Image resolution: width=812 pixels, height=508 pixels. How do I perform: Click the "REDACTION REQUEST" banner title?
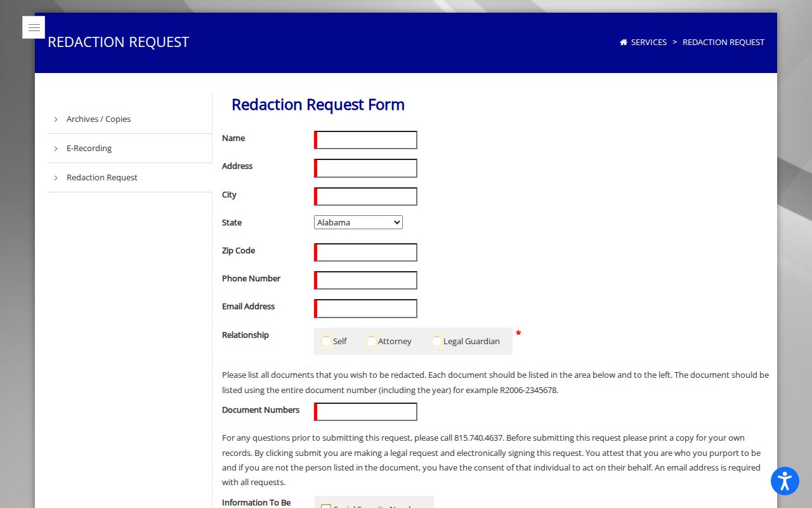click(x=119, y=42)
